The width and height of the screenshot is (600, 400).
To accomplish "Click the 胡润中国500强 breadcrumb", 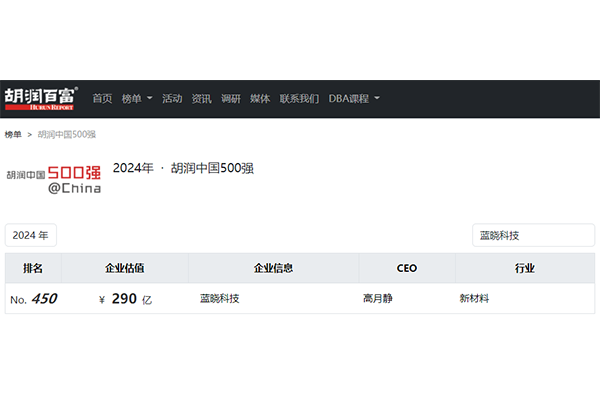I will pyautogui.click(x=67, y=134).
